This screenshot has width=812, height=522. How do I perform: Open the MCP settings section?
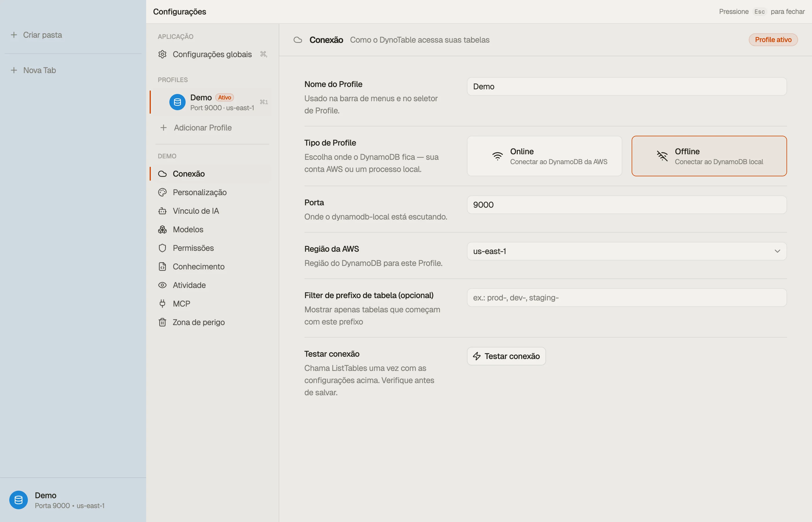click(x=212, y=304)
